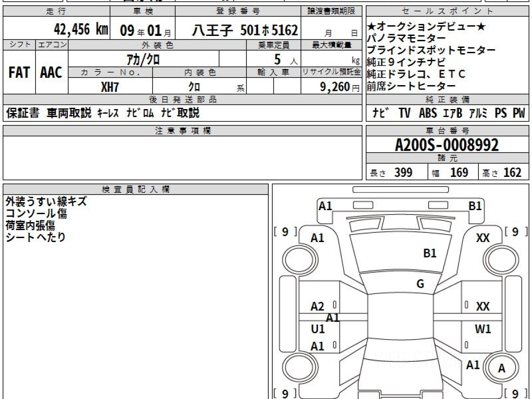This screenshot has width=532, height=399.
Task: Click the G mark on the windshield
Action: [x=420, y=284]
